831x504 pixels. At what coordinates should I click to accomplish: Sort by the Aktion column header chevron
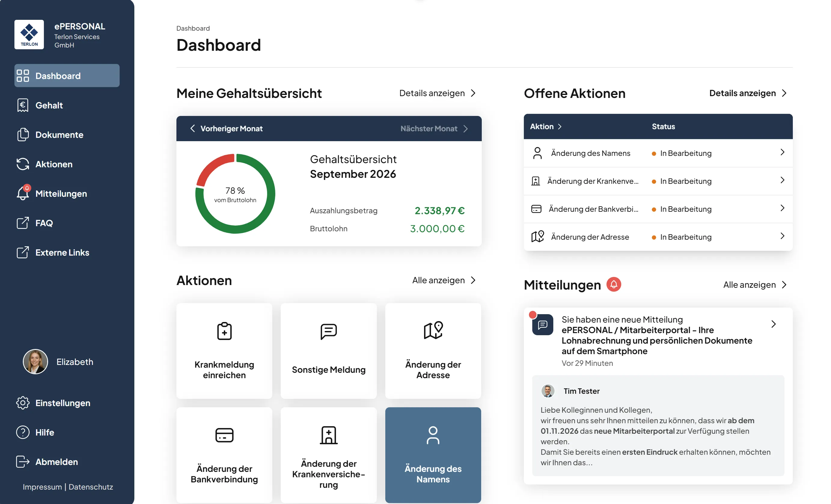coord(560,126)
